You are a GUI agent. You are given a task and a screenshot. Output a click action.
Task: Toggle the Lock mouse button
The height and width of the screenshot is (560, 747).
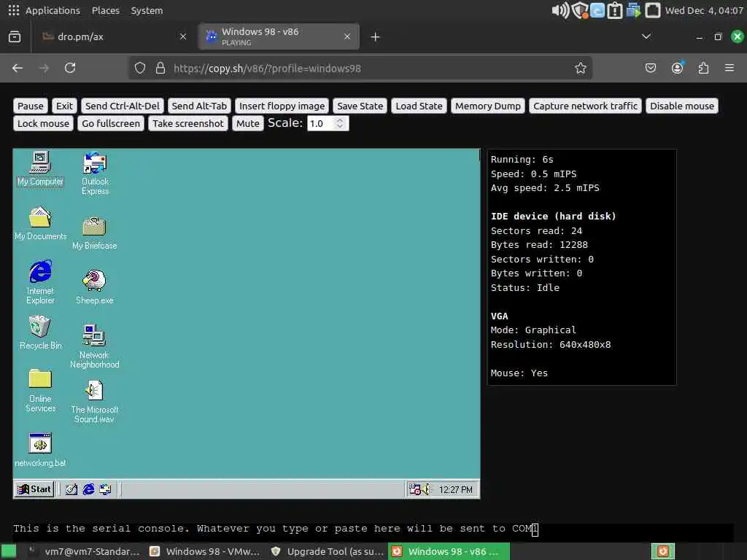tap(43, 123)
